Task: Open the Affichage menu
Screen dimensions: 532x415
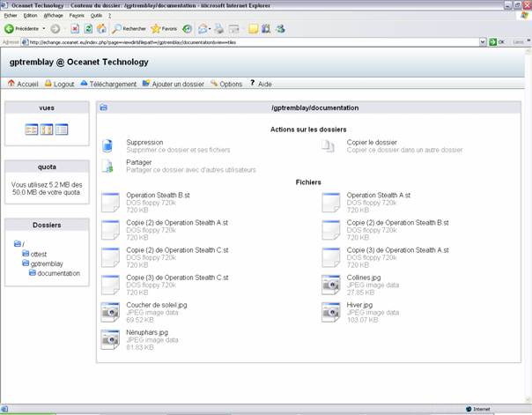Action: click(53, 16)
